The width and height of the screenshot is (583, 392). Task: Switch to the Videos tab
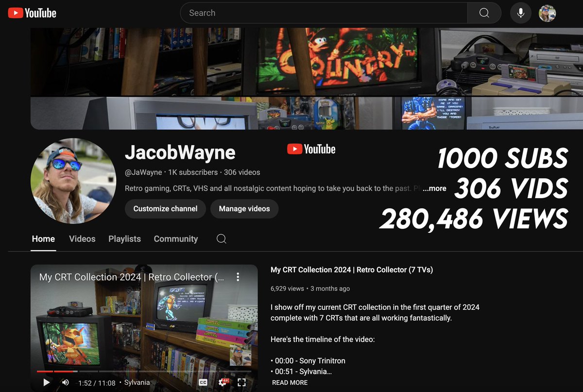click(82, 239)
